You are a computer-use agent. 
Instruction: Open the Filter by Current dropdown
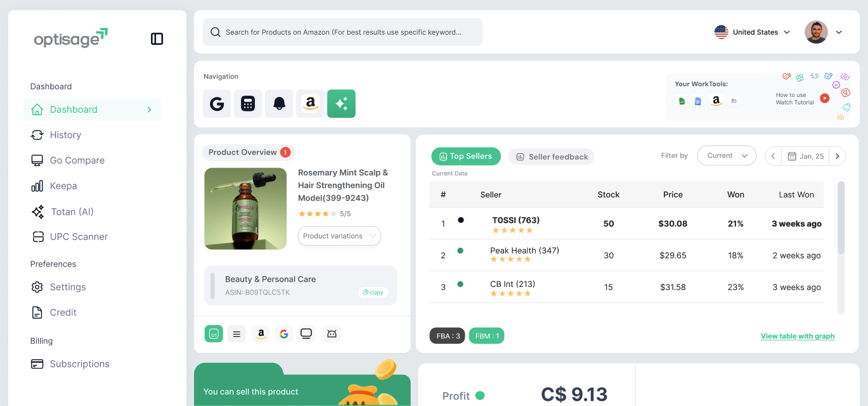727,156
